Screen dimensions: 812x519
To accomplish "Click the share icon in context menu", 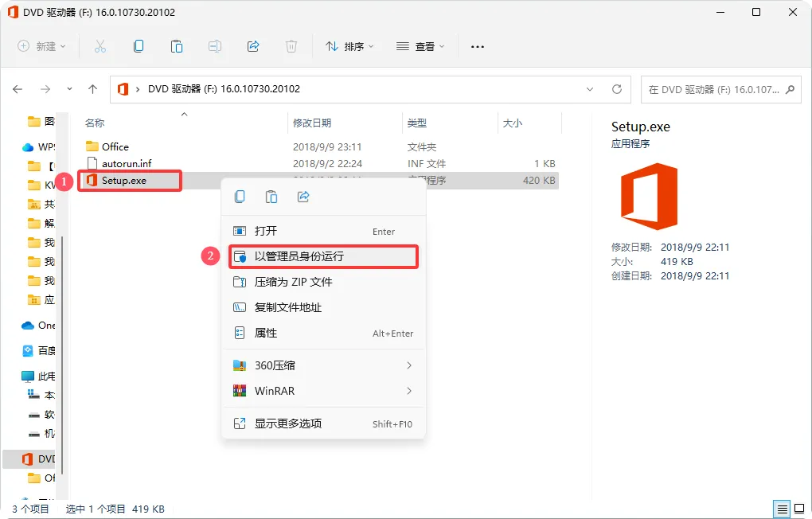I will [x=303, y=197].
